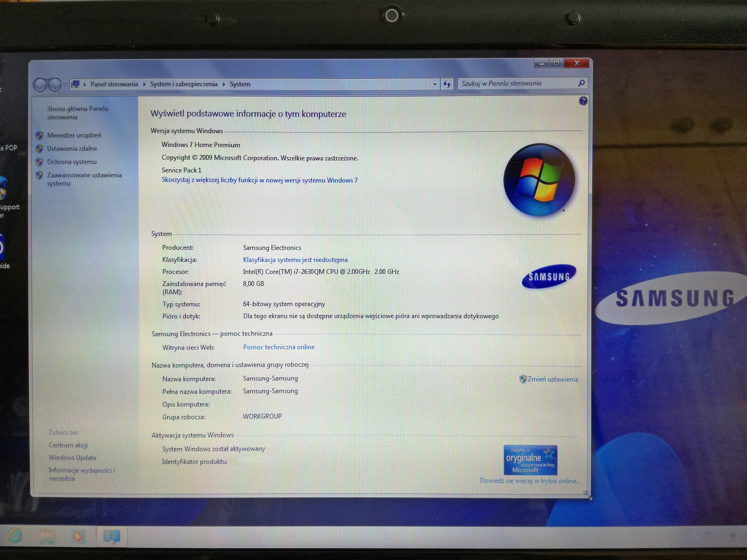Open Windows Media Player on taskbar

78,536
